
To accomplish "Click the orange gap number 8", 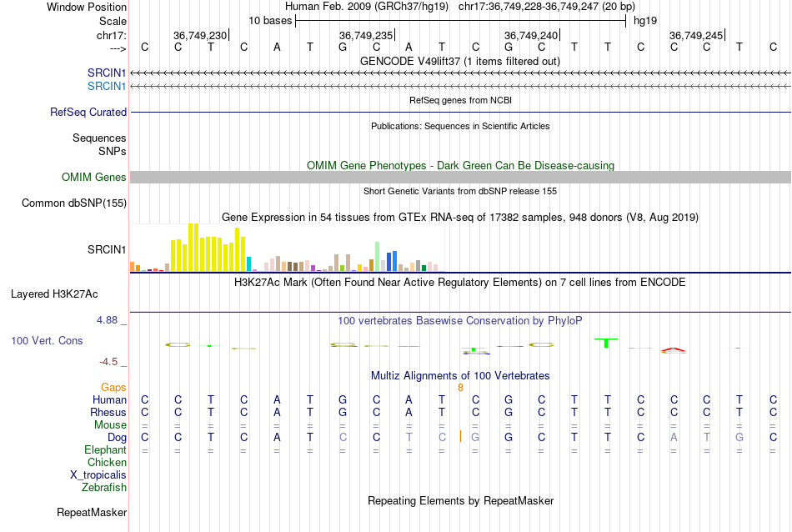I will click(x=460, y=388).
